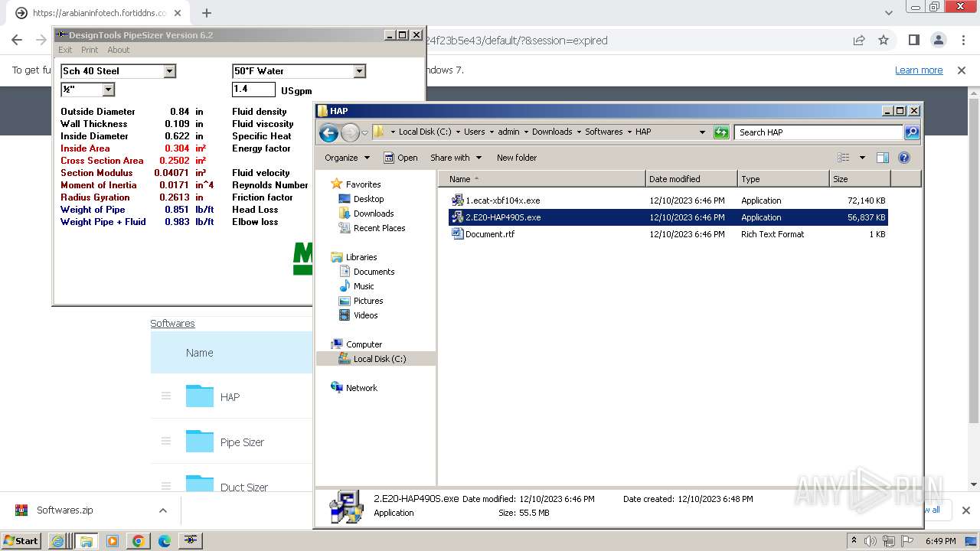The width and height of the screenshot is (980, 551).
Task: Click Softwares in the address breadcrumb
Action: 603,132
